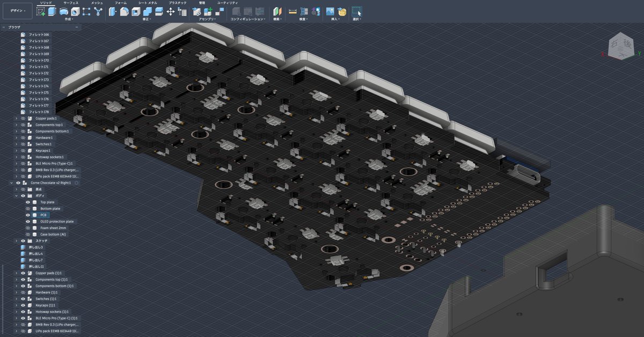Select the Create Sketch tool icon
Screen dimensions: 644x337
click(x=41, y=11)
